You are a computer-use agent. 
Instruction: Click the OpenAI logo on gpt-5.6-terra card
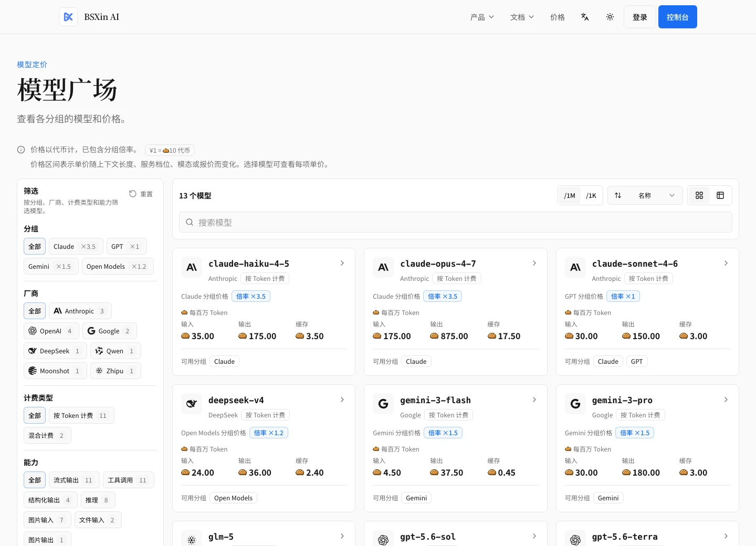pos(575,539)
